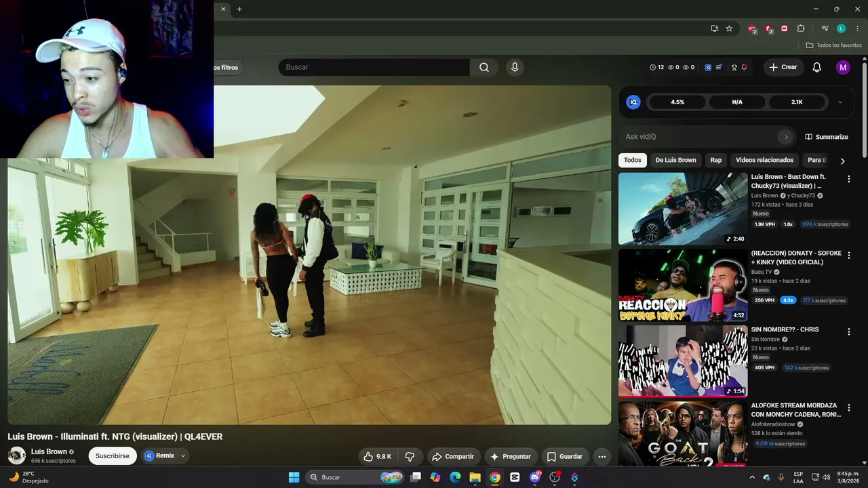Select the Rap filter chip

pos(716,160)
